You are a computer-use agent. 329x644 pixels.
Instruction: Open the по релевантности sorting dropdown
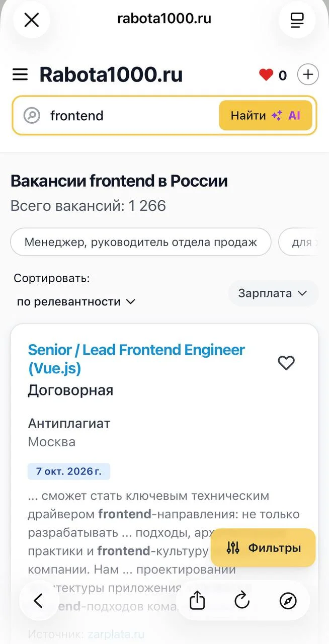click(x=76, y=302)
